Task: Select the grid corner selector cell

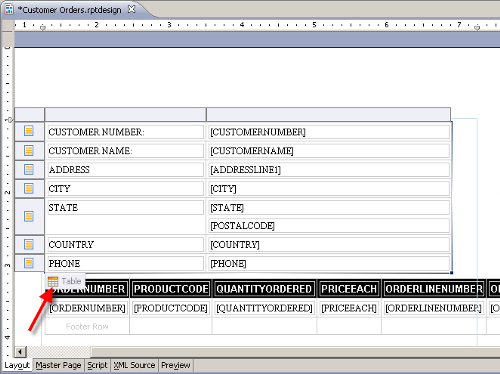Action: [x=29, y=114]
